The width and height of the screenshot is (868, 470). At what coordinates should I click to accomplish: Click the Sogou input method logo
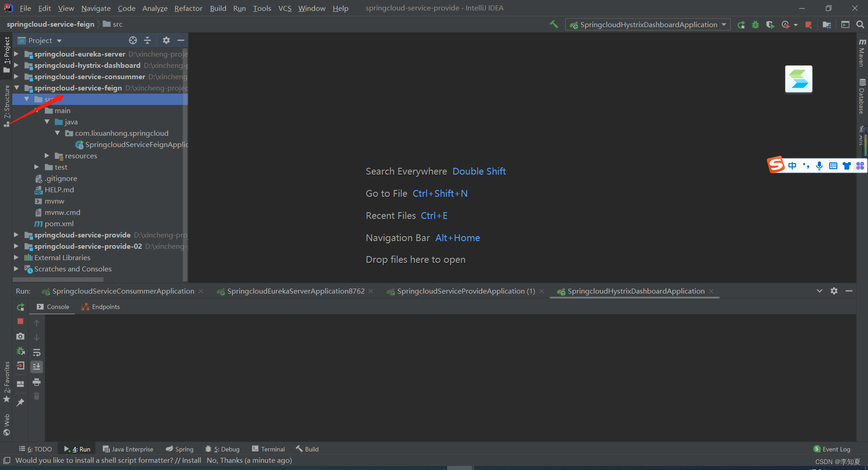[x=776, y=165]
